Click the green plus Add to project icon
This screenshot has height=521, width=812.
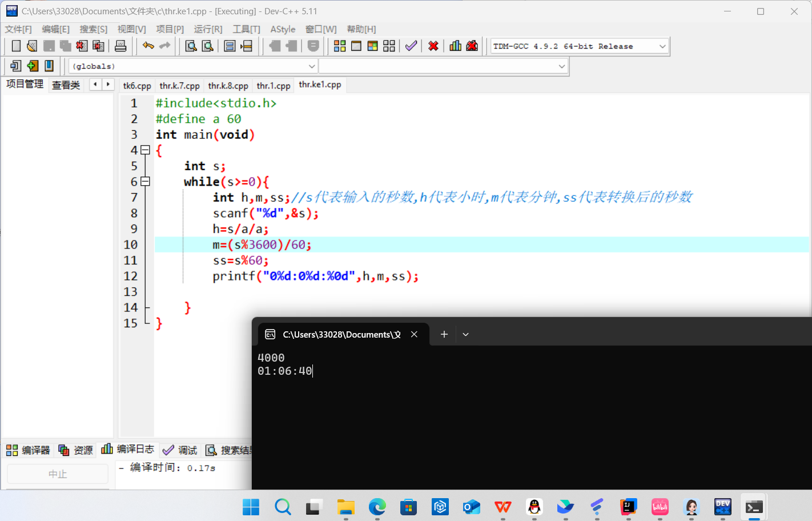(33, 66)
